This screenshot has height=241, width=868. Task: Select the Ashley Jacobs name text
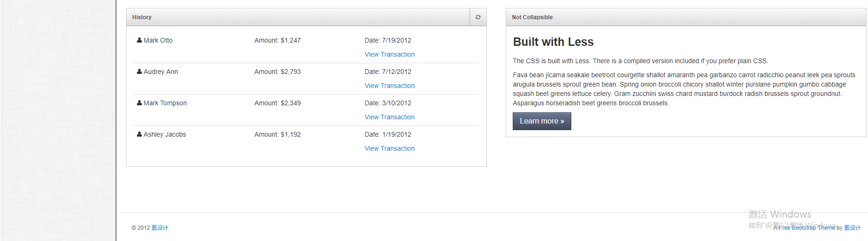[165, 134]
